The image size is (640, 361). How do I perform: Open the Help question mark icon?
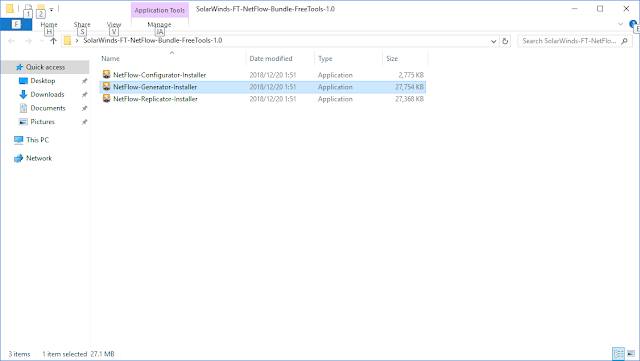[633, 25]
